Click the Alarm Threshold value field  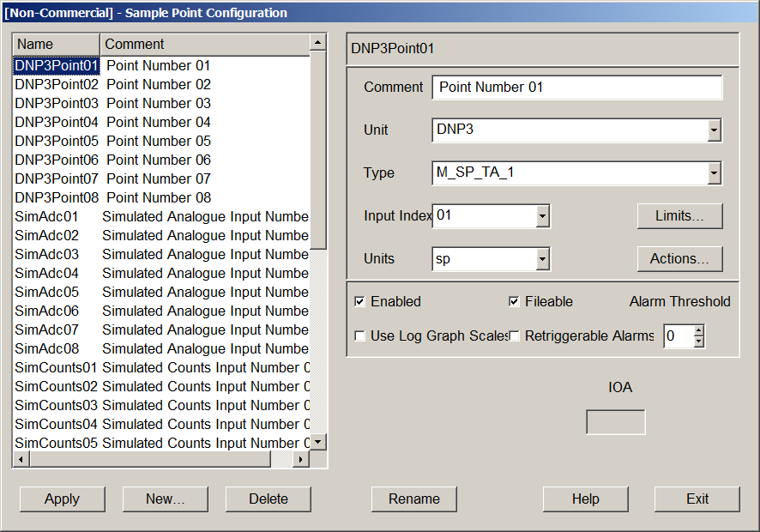(679, 336)
